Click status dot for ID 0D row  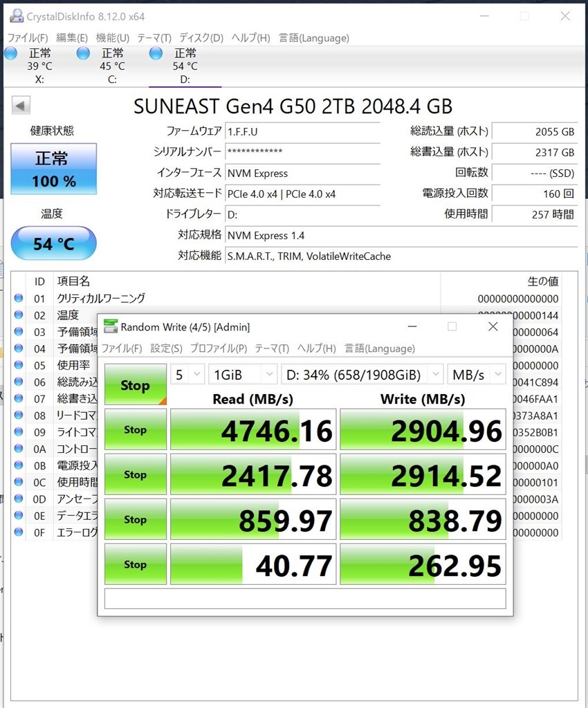[x=19, y=499]
